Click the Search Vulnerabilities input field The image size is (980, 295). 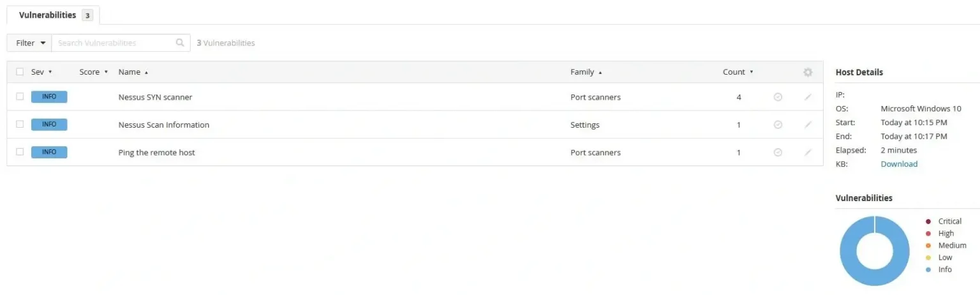click(x=114, y=43)
